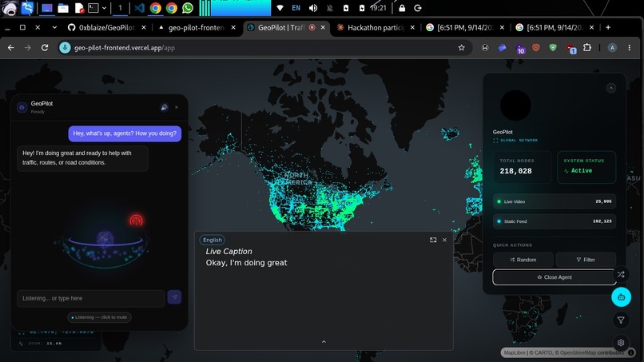Image resolution: width=644 pixels, height=362 pixels.
Task: Collapse the GeoPilot info panel chevron
Action: (610, 88)
